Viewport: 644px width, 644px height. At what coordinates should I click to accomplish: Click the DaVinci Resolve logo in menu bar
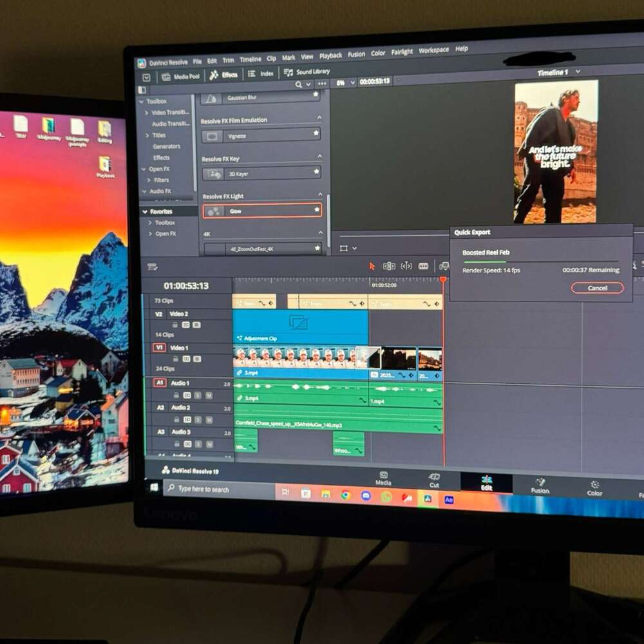[x=142, y=63]
